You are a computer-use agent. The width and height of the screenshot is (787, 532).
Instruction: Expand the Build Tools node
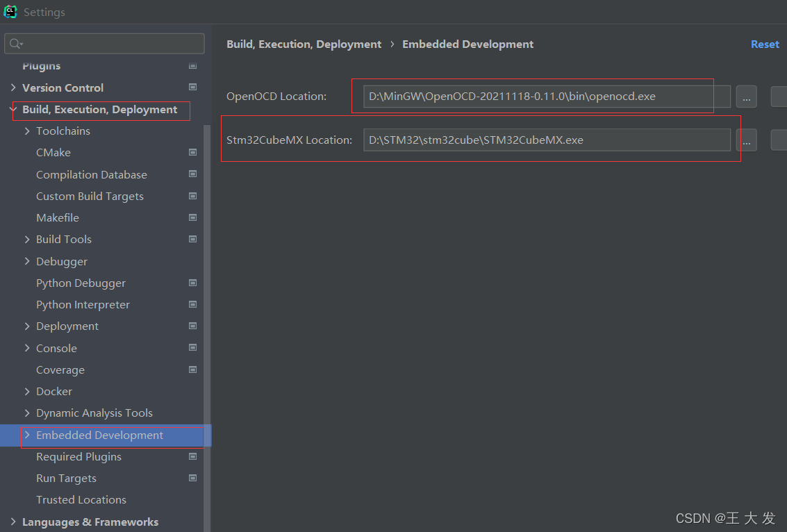[x=27, y=240]
